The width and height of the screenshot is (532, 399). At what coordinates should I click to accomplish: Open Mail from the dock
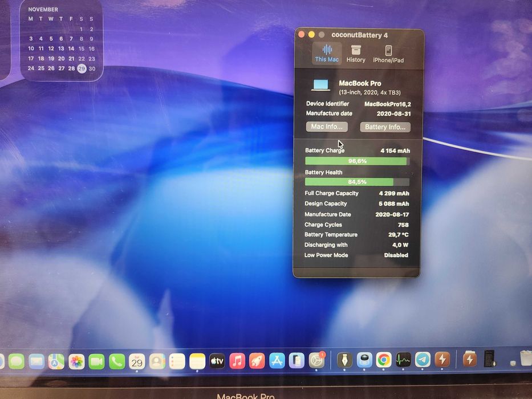36,361
